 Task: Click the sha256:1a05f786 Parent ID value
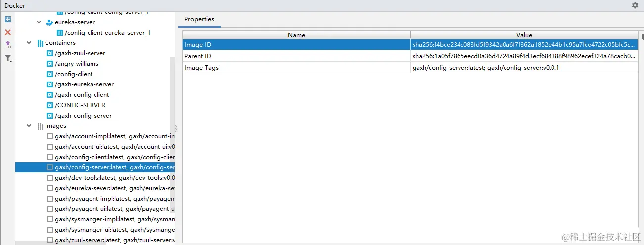click(x=524, y=56)
